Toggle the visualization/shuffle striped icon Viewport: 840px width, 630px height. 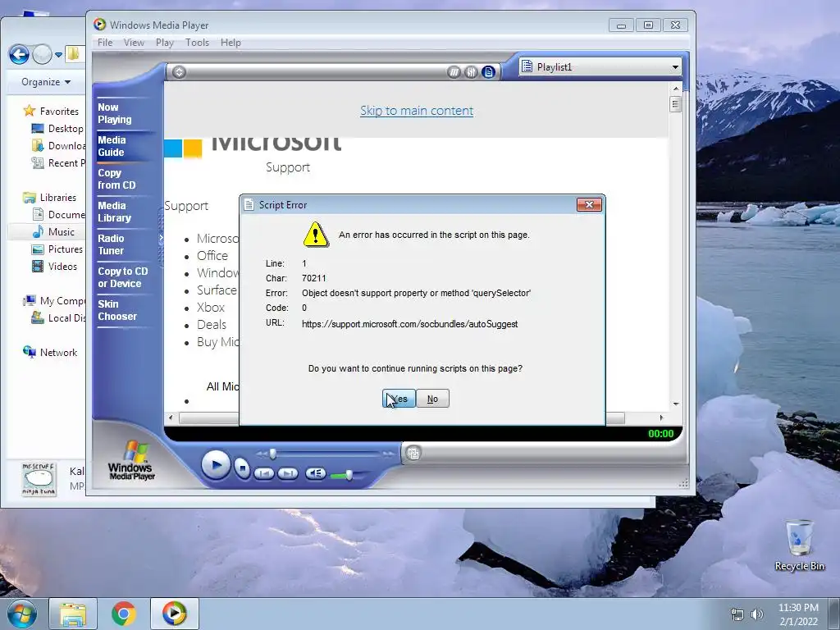pos(454,72)
